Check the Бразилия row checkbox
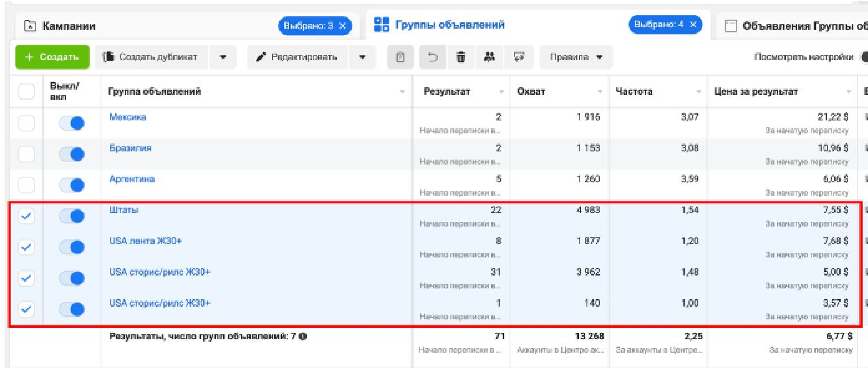This screenshot has width=868, height=369. coord(26,154)
